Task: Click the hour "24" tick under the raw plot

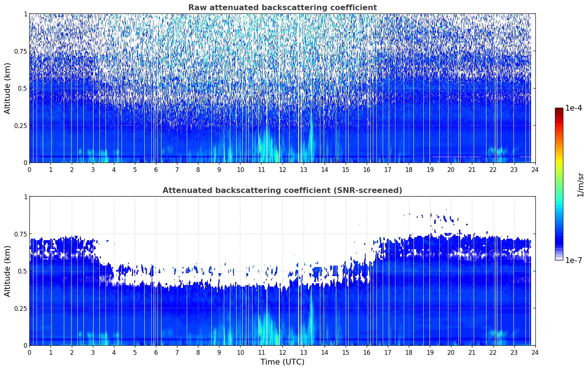Action: 535,169
